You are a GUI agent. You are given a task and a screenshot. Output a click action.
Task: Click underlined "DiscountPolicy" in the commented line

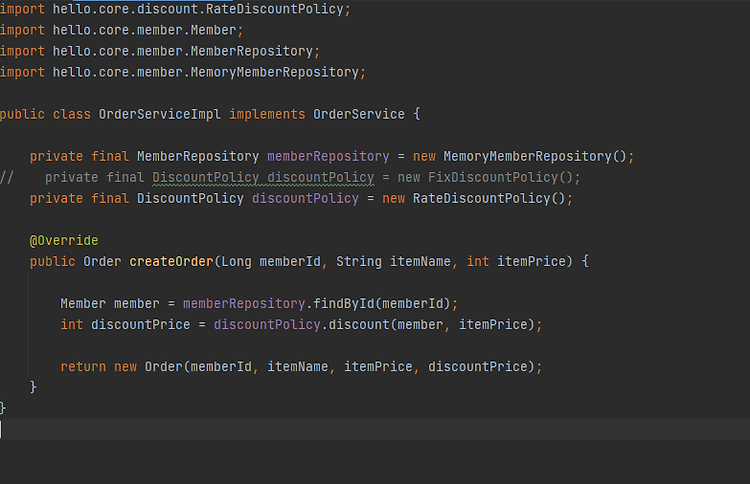[x=206, y=177]
